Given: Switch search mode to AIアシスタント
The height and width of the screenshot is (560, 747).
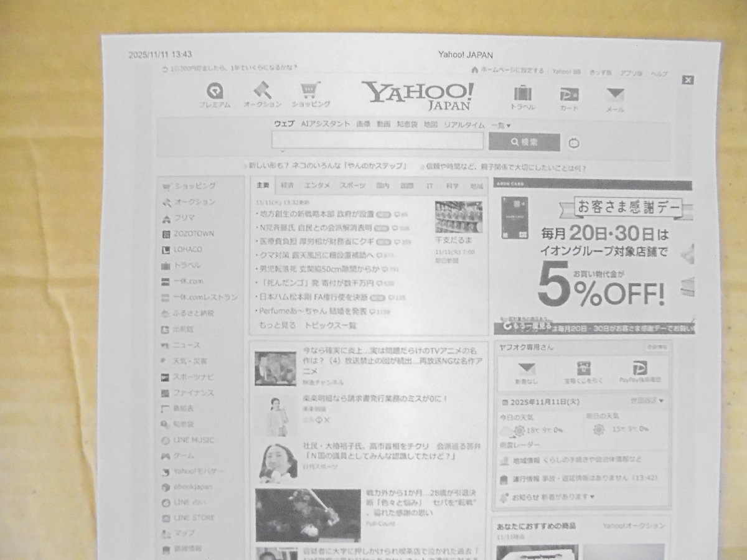Looking at the screenshot, I should [326, 124].
